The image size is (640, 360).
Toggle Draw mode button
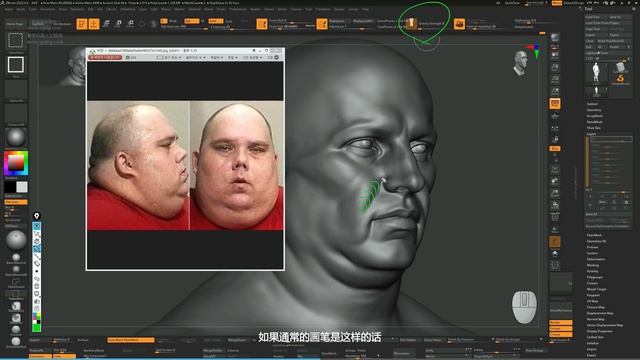click(x=94, y=24)
